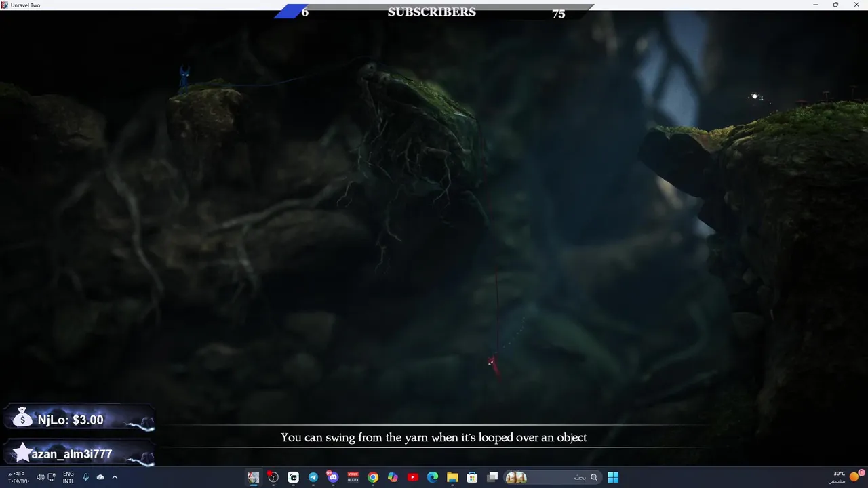Viewport: 868px width, 488px height.
Task: Click the glowing spark on right cliff
Action: click(755, 97)
